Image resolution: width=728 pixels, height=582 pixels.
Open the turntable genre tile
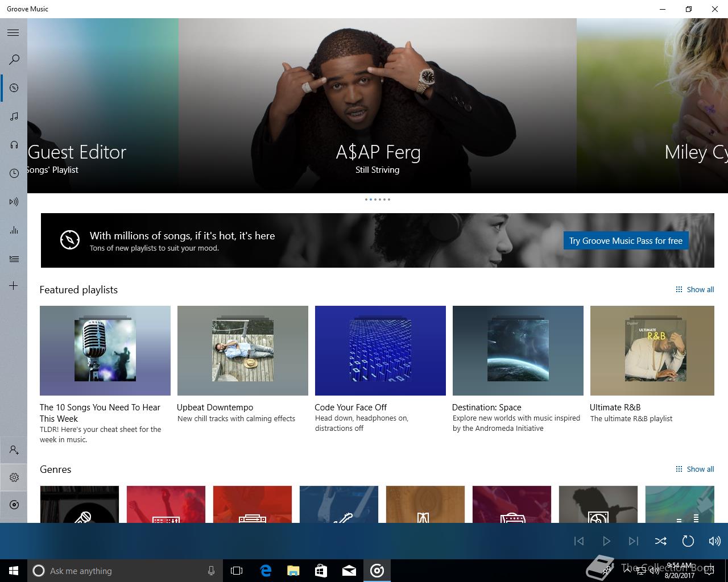(598, 504)
